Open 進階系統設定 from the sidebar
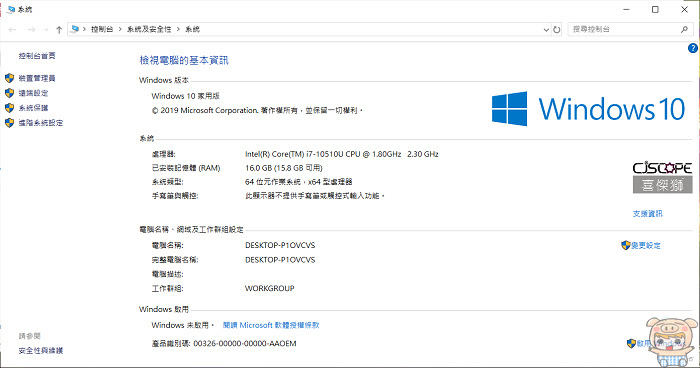This screenshot has height=368, width=700. click(x=41, y=122)
